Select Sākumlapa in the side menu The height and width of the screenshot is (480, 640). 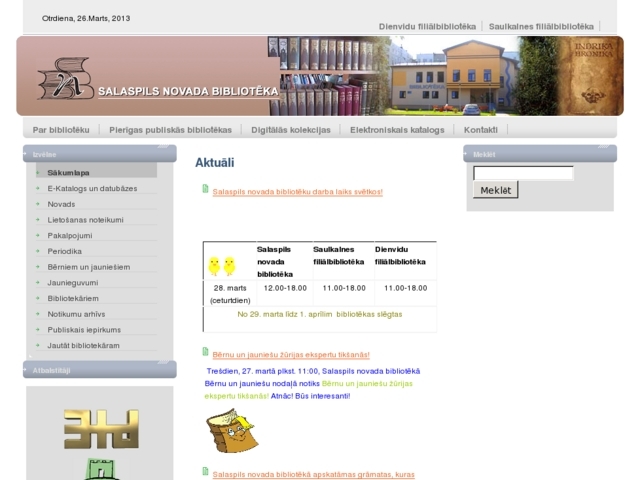click(96, 173)
